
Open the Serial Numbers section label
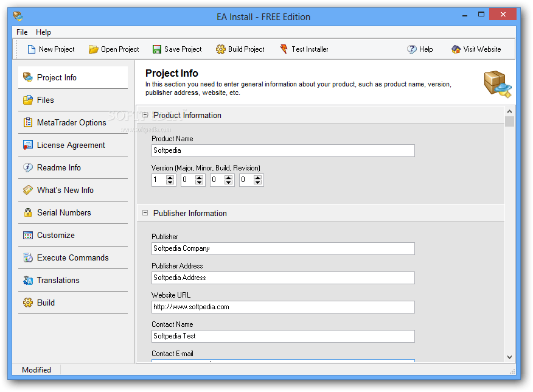64,212
